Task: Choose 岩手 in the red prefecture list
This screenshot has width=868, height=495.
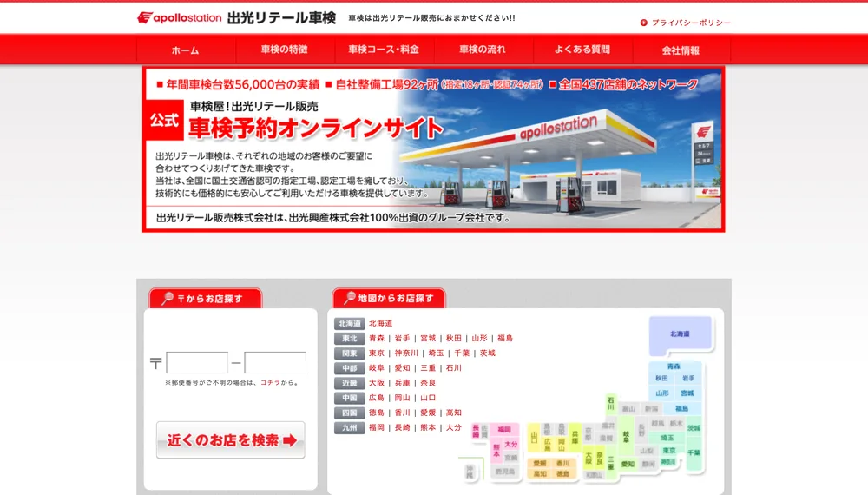Action: click(403, 339)
